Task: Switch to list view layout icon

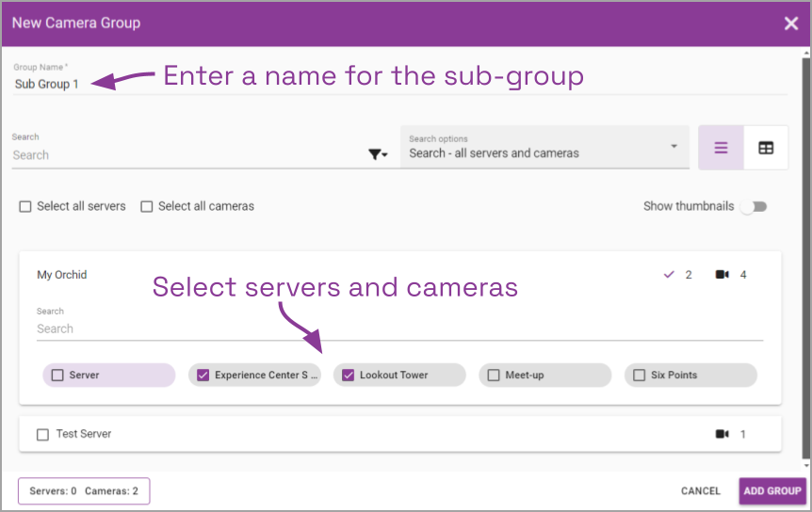Action: (x=721, y=148)
